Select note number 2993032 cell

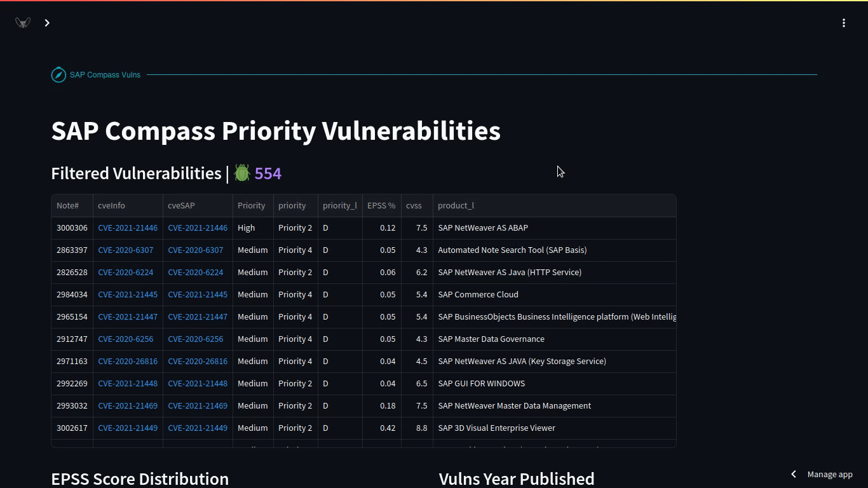coord(72,406)
